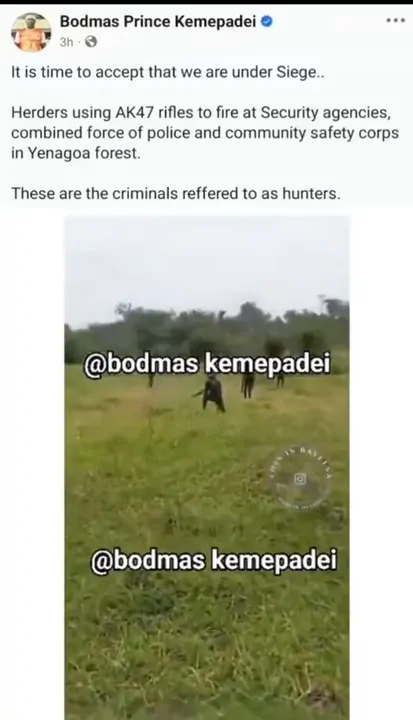
Task: Open the three-dot post options menu
Action: coord(395,20)
